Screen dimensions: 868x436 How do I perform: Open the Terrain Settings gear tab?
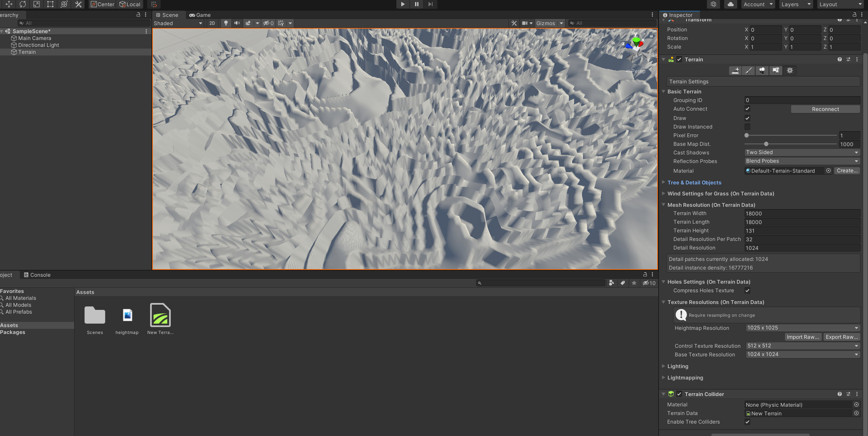click(x=790, y=70)
